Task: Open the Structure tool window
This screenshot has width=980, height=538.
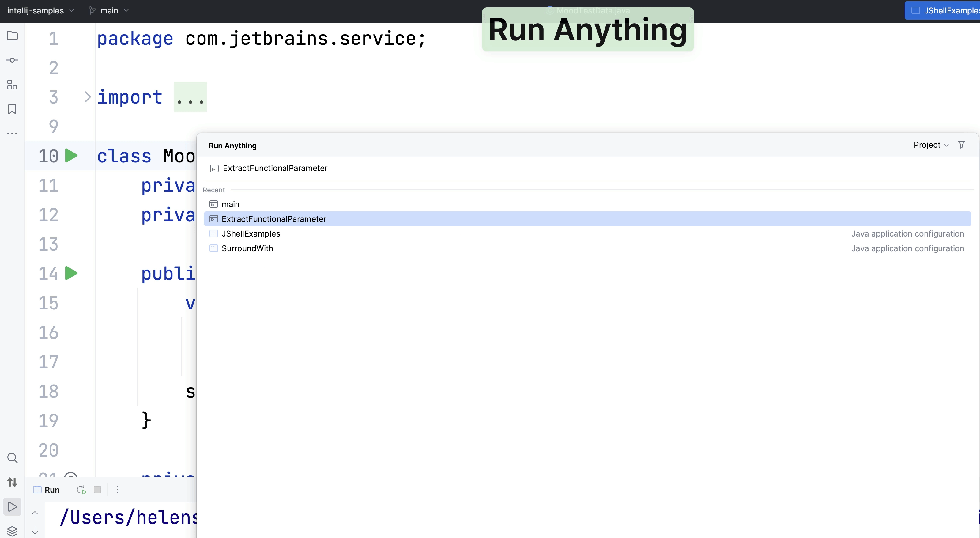Action: (x=12, y=85)
